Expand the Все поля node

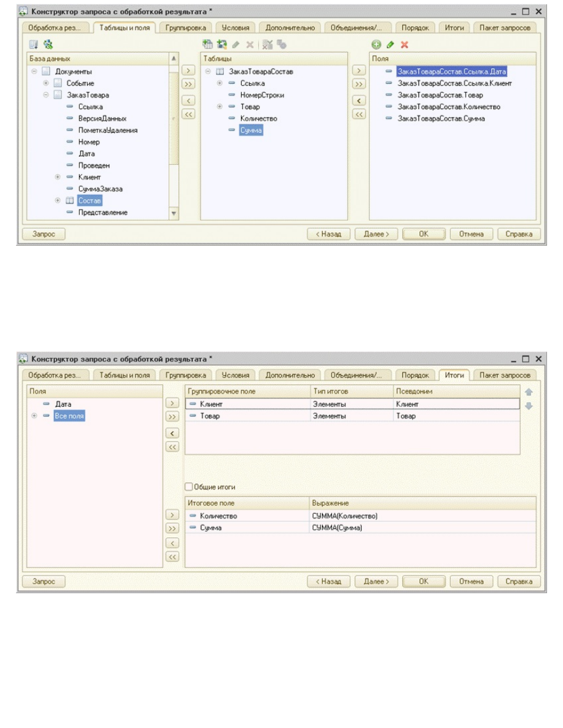tap(35, 416)
